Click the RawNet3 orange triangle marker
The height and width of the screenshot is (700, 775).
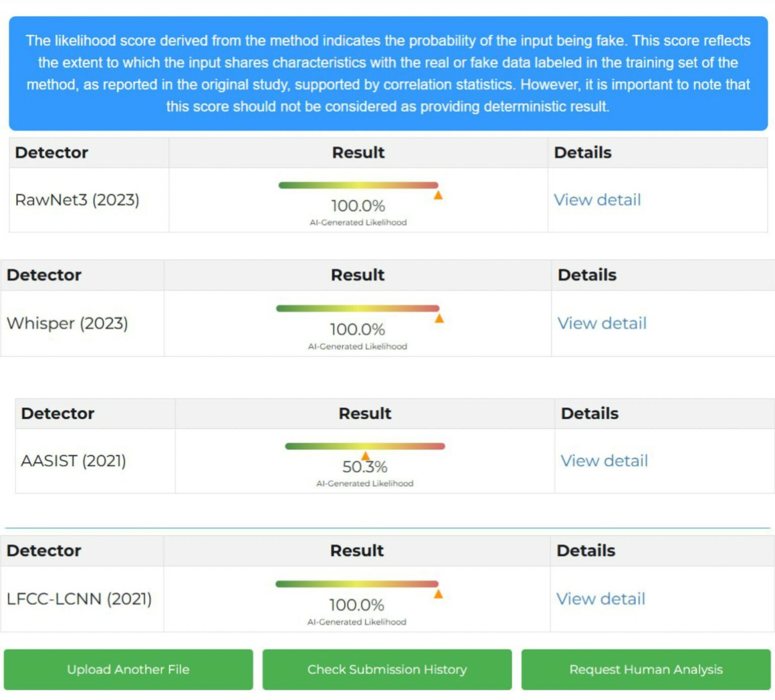[438, 195]
